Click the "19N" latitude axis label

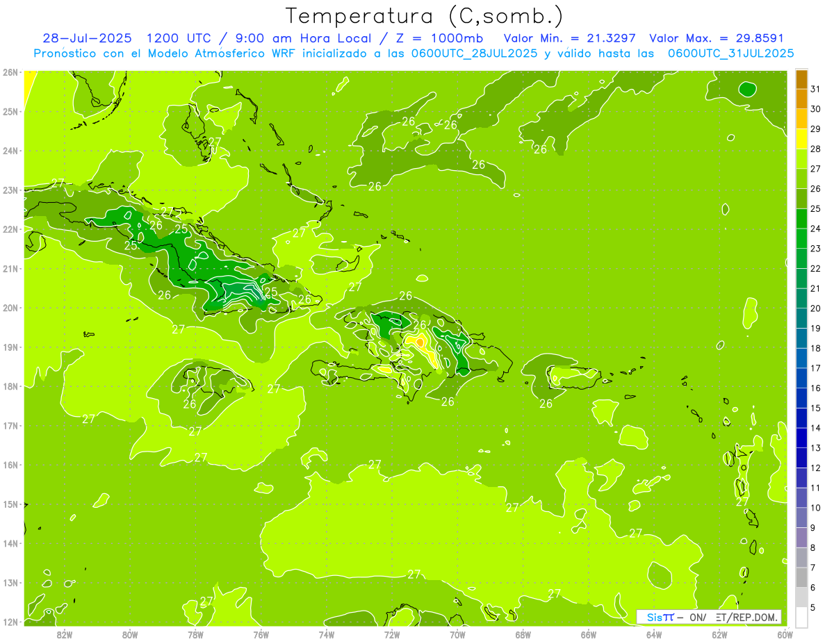10,347
